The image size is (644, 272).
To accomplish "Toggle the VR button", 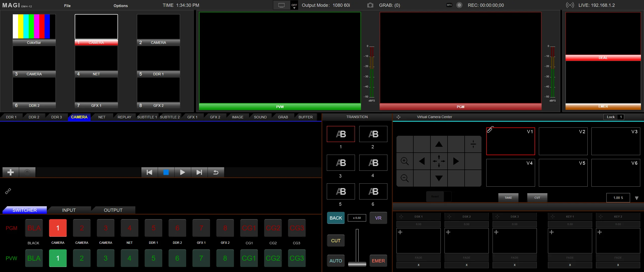I will pos(378,218).
